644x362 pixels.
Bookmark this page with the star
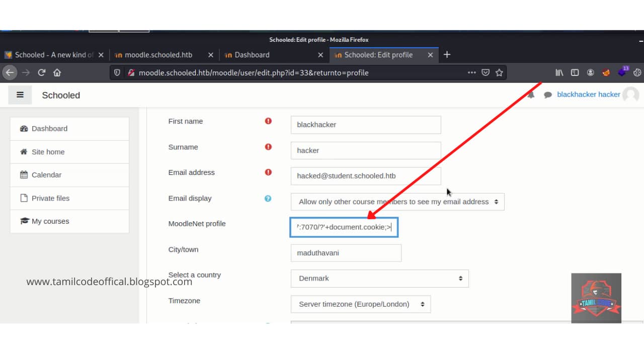coord(499,72)
